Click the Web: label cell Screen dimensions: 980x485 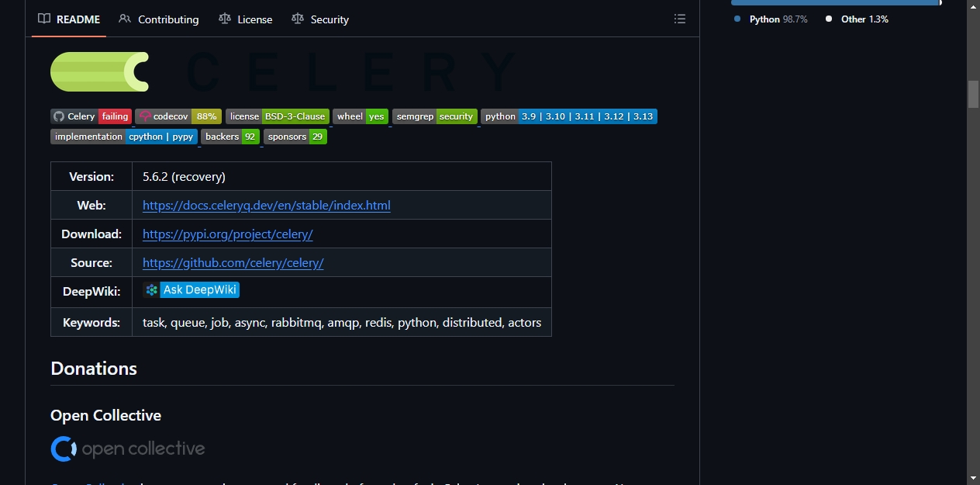(91, 206)
